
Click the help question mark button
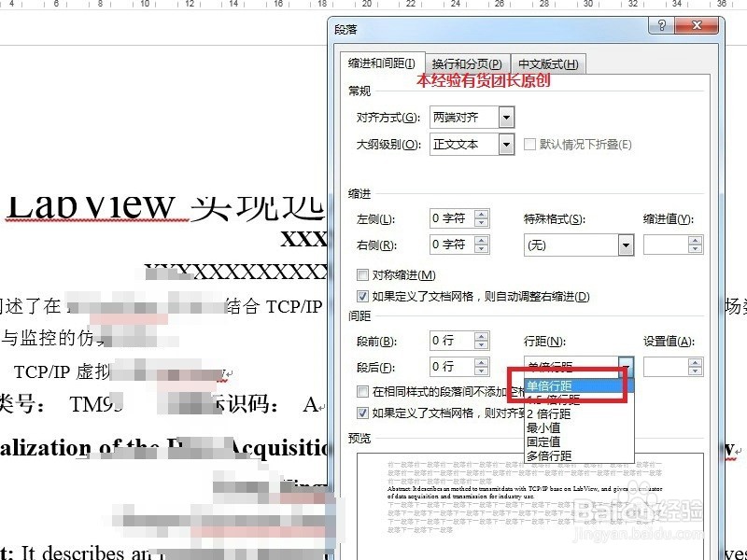coord(662,26)
